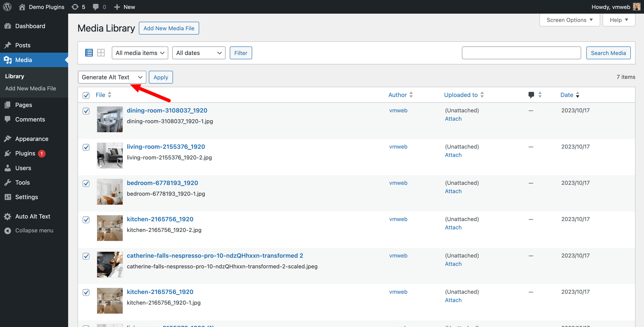Image resolution: width=644 pixels, height=327 pixels.
Task: Sort by Date column arrows
Action: tap(578, 95)
